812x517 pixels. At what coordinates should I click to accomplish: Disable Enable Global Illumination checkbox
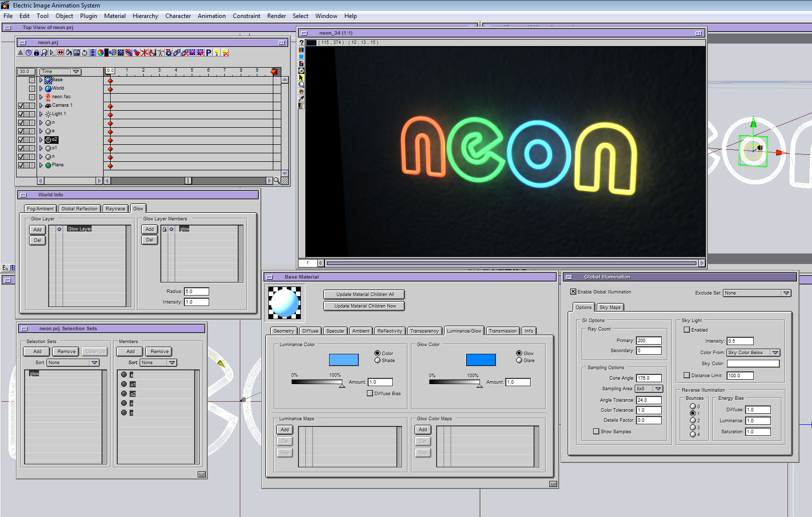point(573,292)
